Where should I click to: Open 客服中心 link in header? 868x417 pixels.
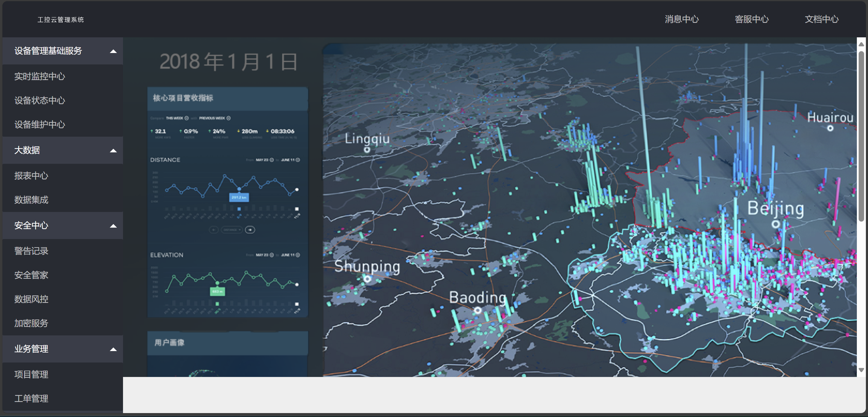pos(751,19)
